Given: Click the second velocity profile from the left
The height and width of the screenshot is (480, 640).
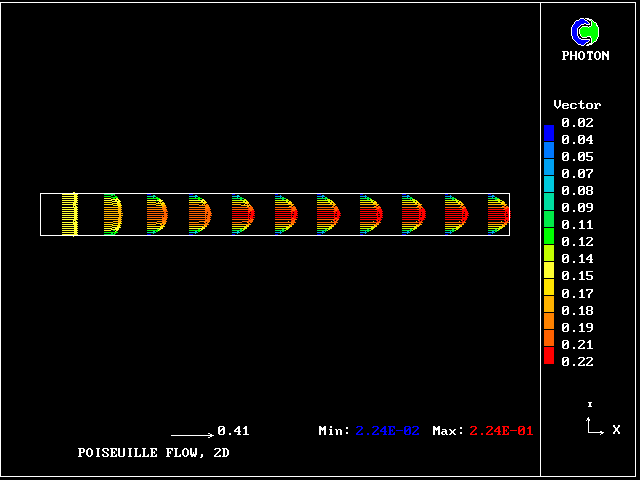Looking at the screenshot, I should click(112, 214).
